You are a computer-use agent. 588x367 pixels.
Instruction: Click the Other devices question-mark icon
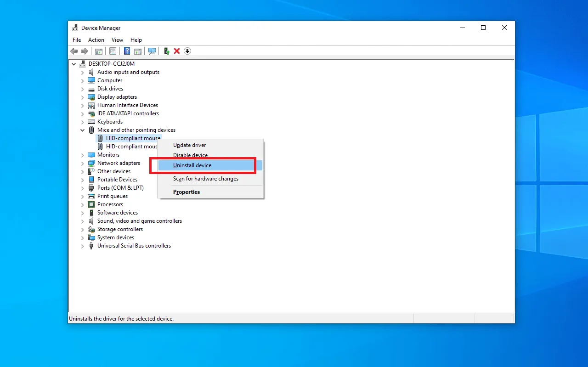[x=91, y=171]
